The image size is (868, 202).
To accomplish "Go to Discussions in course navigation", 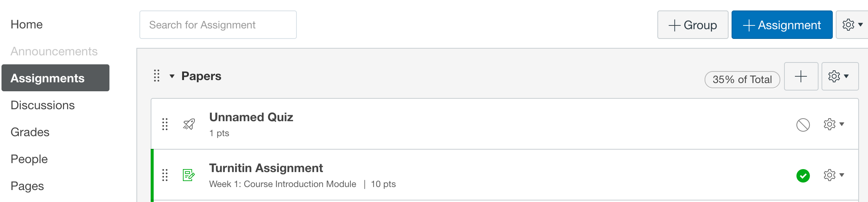I will coord(43,105).
